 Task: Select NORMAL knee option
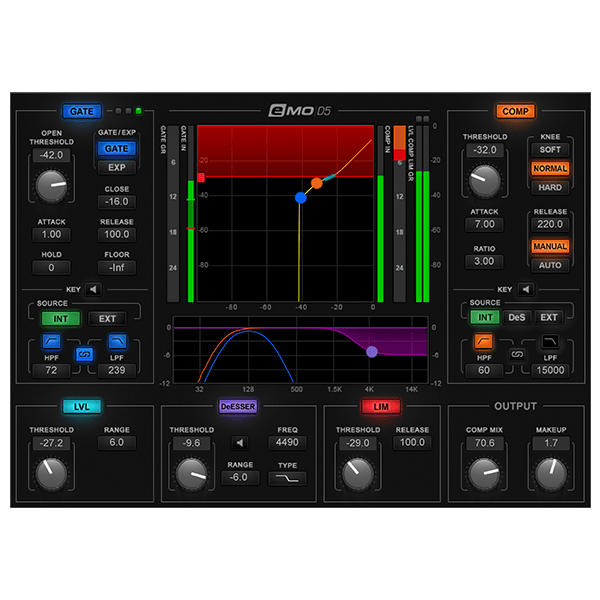point(550,168)
